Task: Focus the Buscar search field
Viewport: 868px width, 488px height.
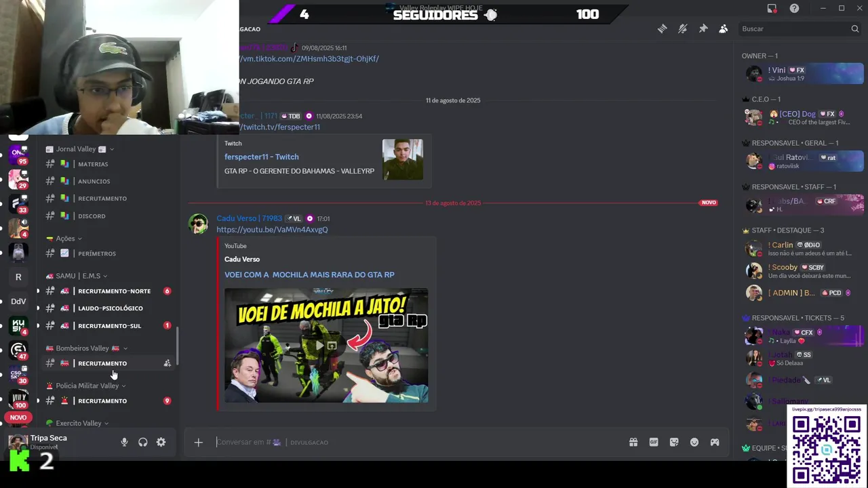Action: pos(800,28)
